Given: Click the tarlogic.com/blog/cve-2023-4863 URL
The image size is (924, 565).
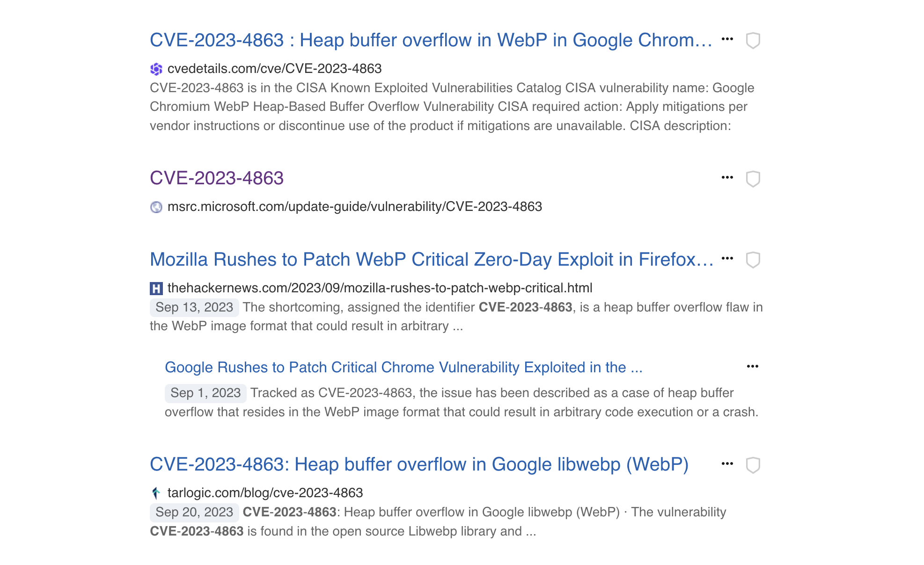Looking at the screenshot, I should [x=265, y=493].
